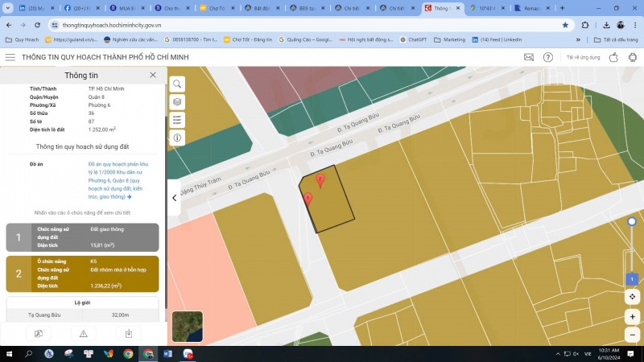Show the map legend list
The height and width of the screenshot is (362, 644).
click(x=177, y=120)
